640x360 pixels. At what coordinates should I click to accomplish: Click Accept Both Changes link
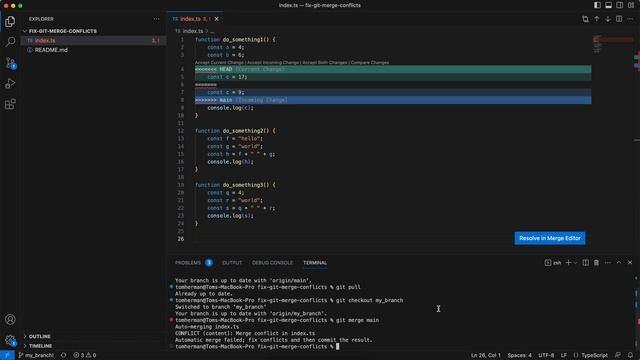pos(325,62)
